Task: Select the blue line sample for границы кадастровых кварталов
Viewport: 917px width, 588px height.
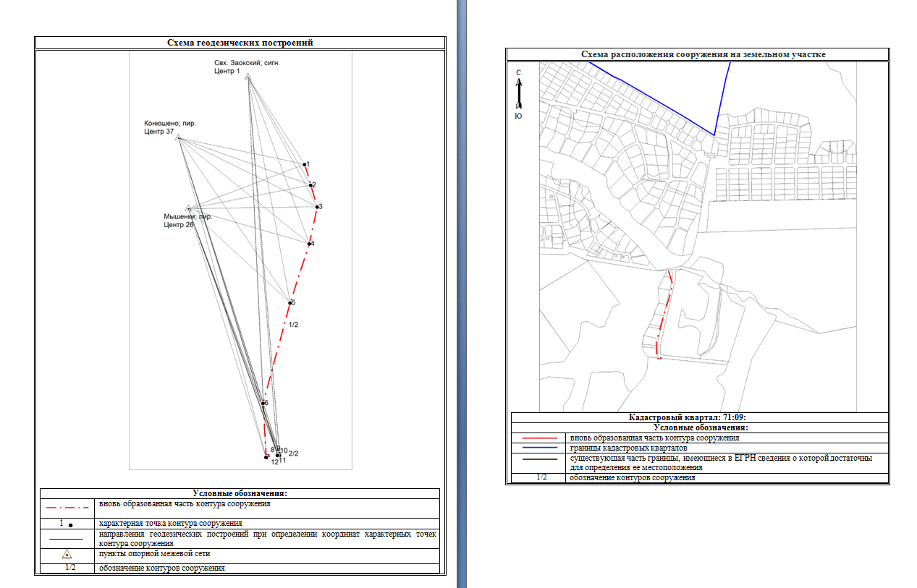Action: [x=538, y=448]
